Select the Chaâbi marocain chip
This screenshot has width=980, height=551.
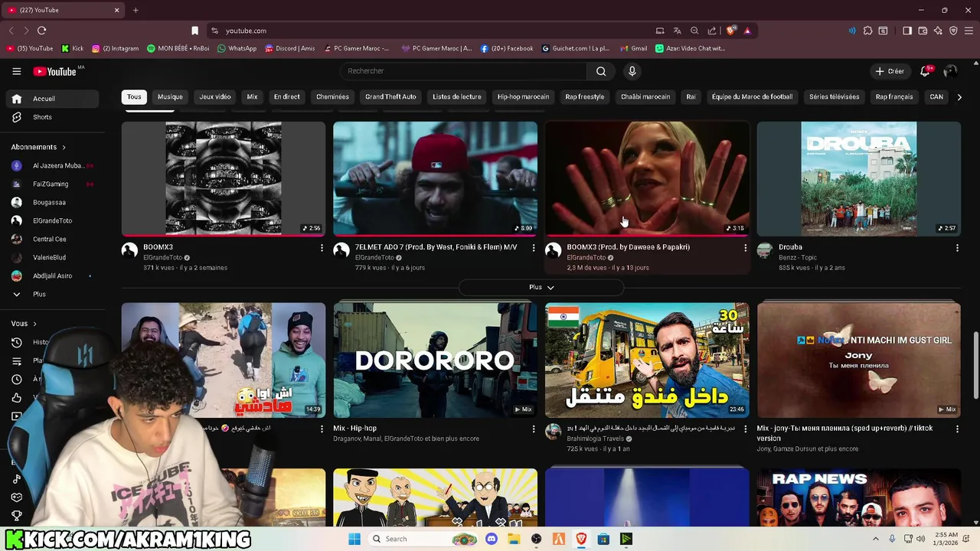tap(645, 97)
